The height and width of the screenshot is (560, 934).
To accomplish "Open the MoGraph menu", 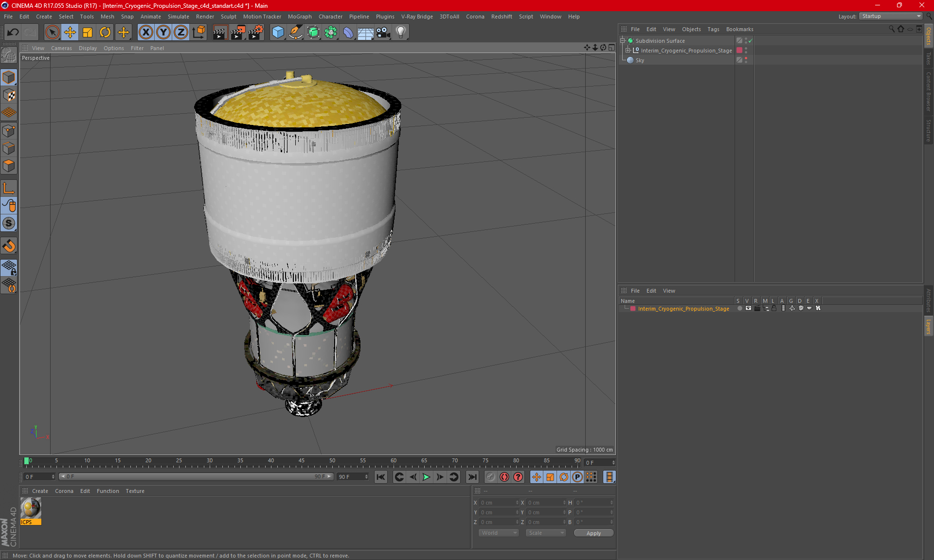I will tap(299, 17).
